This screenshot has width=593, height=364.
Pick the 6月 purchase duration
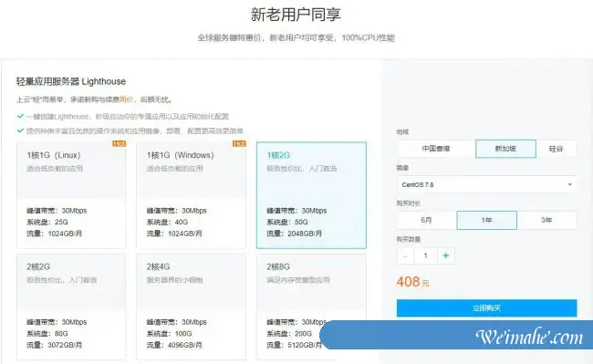coord(427,220)
